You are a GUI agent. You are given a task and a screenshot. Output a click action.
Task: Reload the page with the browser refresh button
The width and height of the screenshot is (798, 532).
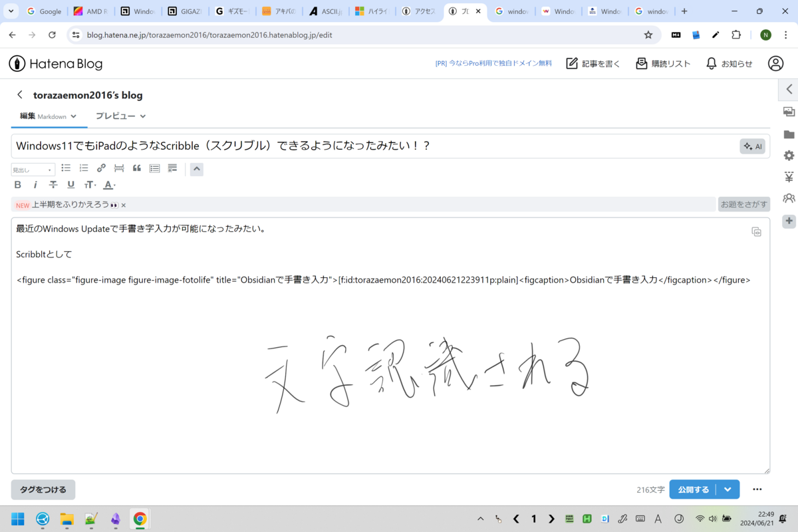(x=52, y=35)
